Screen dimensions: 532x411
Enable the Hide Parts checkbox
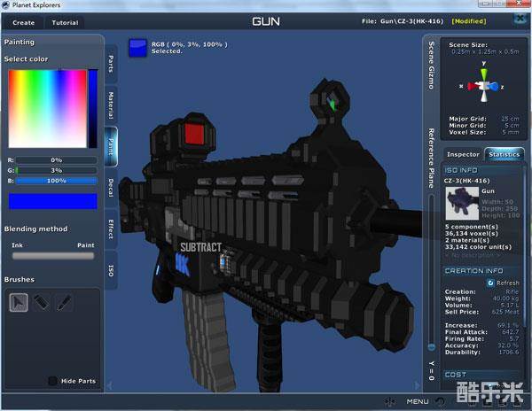(52, 381)
